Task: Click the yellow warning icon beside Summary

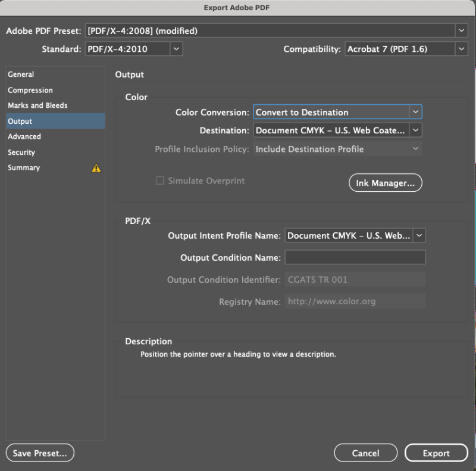Action: click(96, 168)
